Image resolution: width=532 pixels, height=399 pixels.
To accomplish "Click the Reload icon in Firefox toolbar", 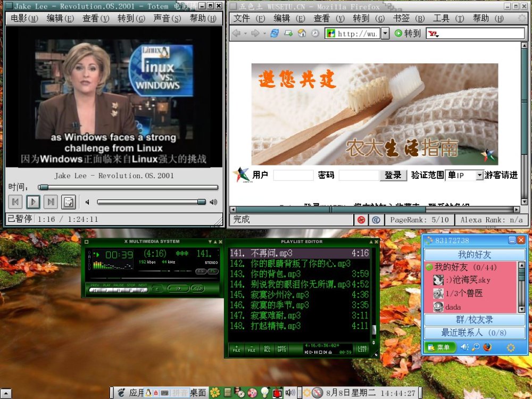I will click(275, 33).
